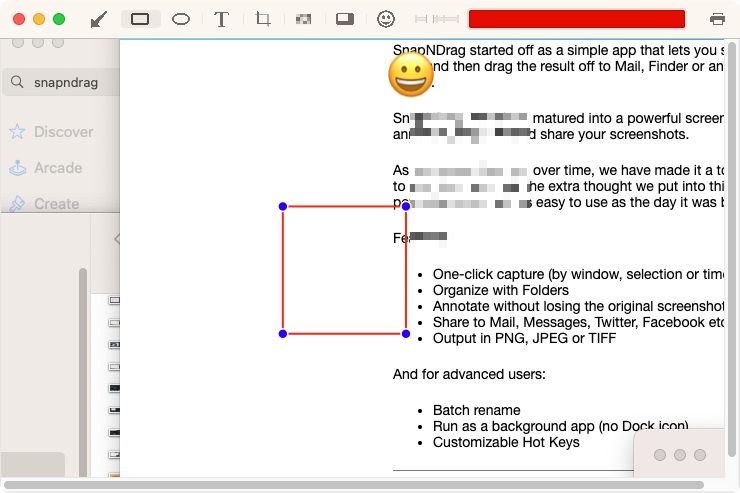
Task: Click 'Create' in the captured sidebar
Action: pos(57,204)
